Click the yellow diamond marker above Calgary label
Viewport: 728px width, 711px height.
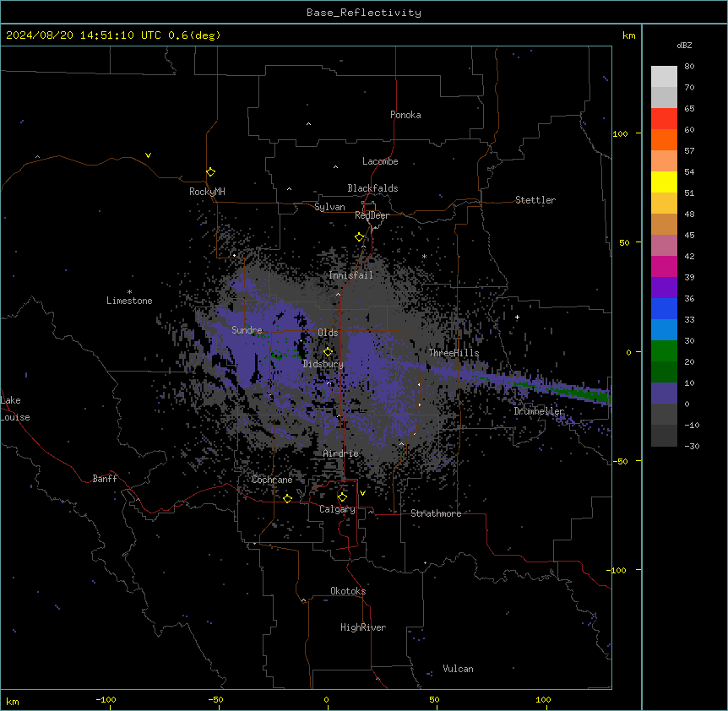pyautogui.click(x=342, y=497)
